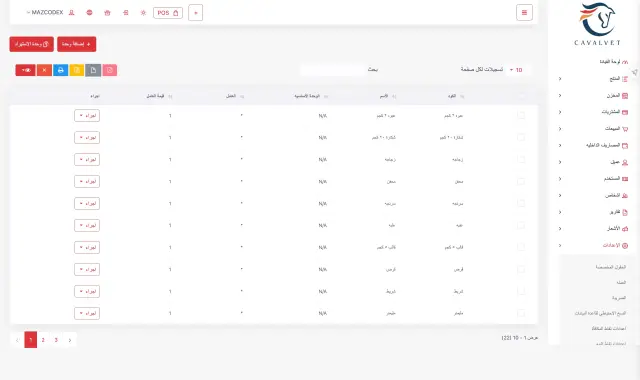Open the basket icon in top bar

tap(107, 13)
